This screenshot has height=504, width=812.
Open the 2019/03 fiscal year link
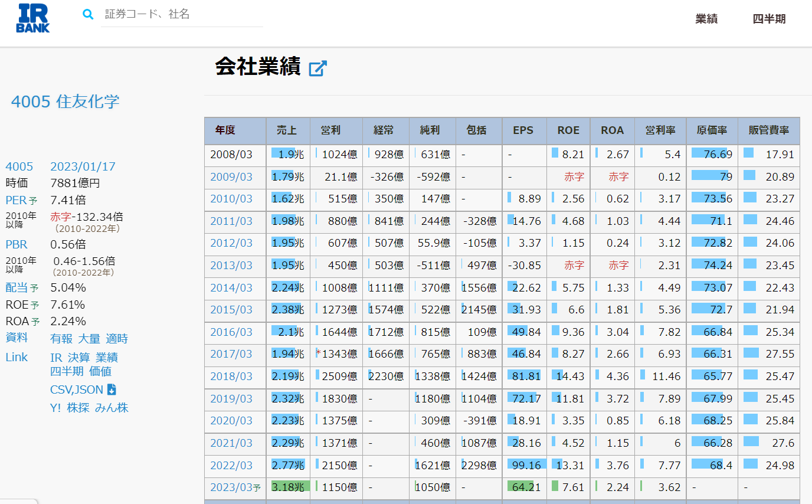point(231,399)
